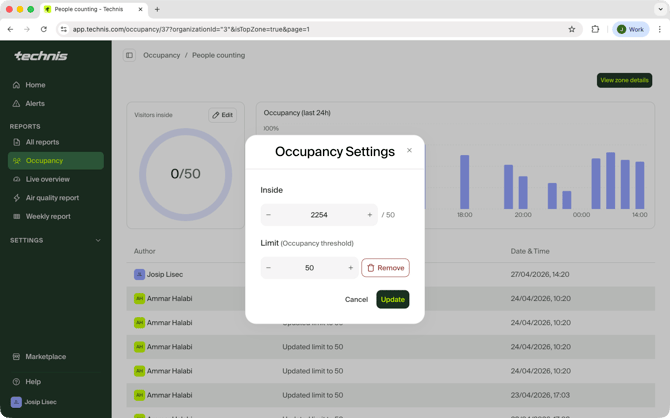Open Home in the sidebar
The height and width of the screenshot is (418, 670).
[56, 85]
